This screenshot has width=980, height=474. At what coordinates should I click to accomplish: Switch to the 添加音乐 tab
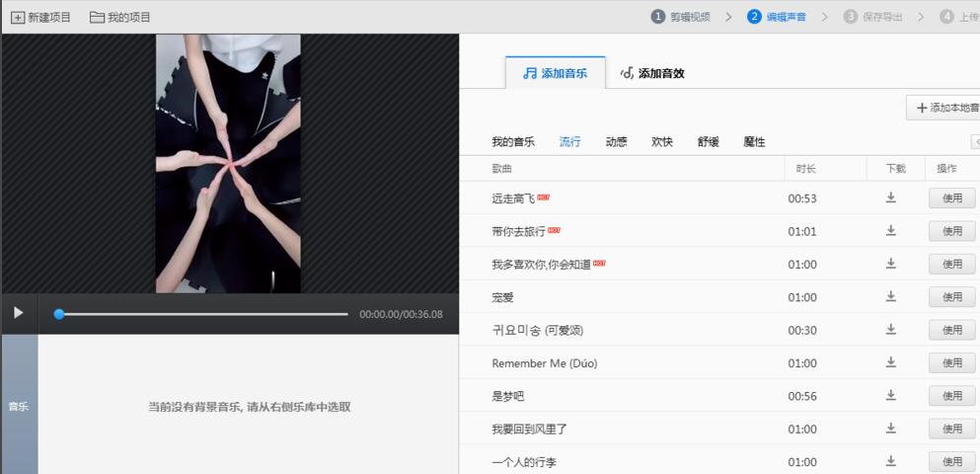point(554,73)
